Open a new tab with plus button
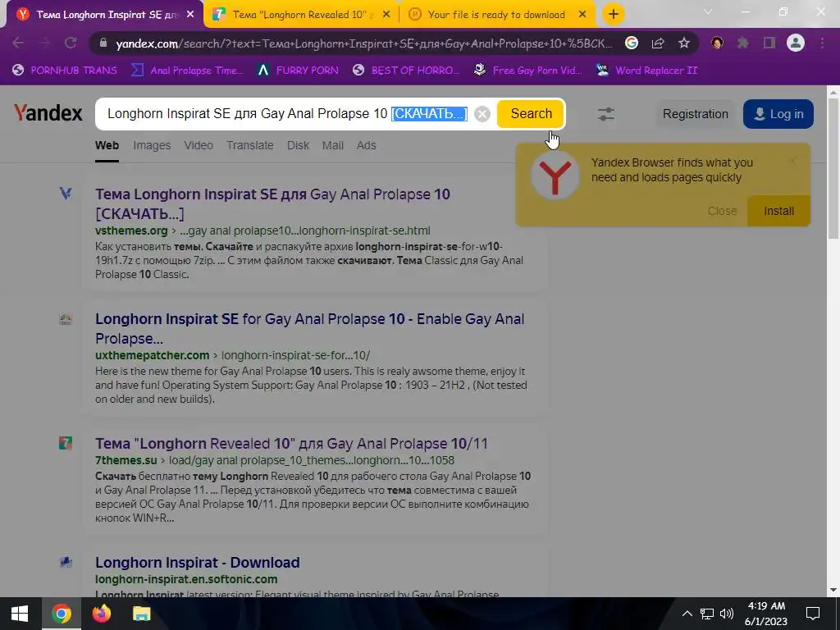The image size is (840, 630). (x=614, y=15)
